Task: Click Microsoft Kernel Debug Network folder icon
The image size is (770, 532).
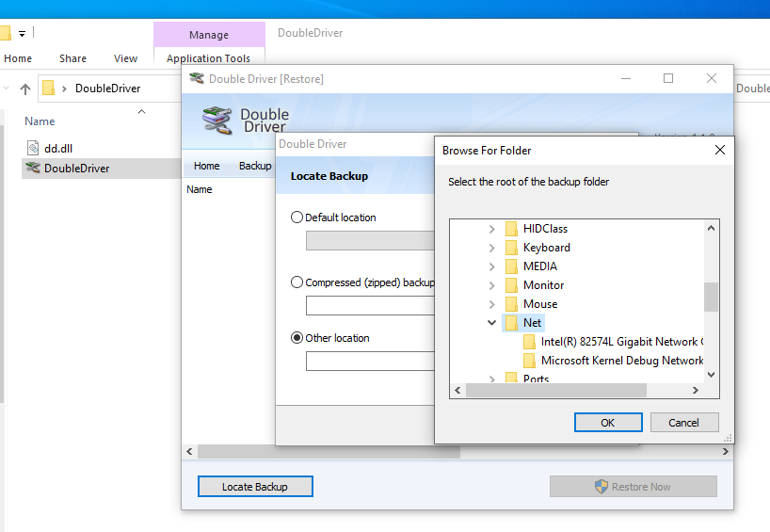Action: 529,361
